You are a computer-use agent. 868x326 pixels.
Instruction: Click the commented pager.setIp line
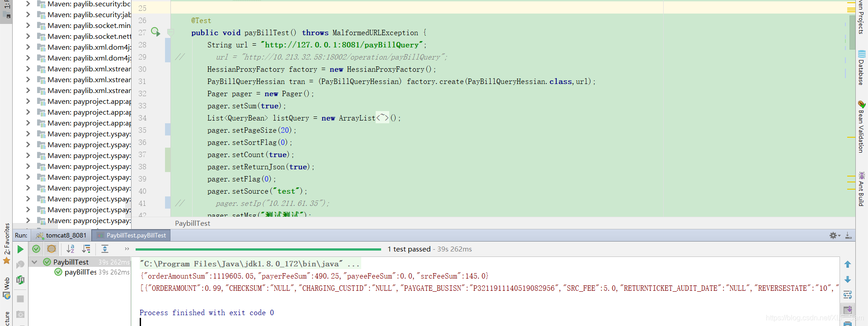[273, 203]
